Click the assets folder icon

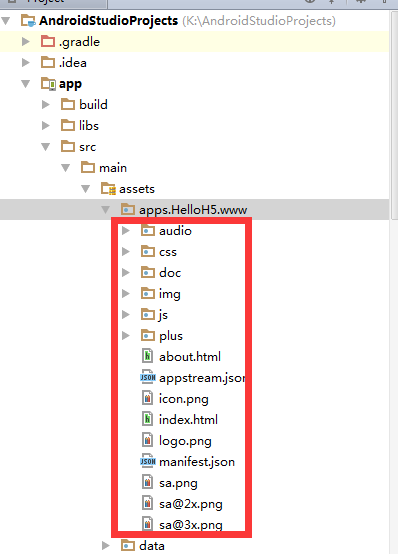108,189
